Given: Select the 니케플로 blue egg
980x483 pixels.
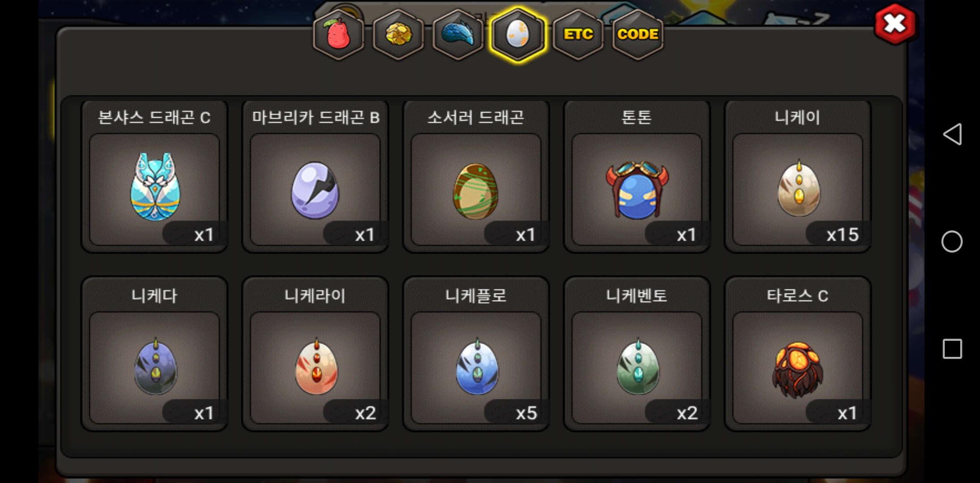Looking at the screenshot, I should click(476, 354).
